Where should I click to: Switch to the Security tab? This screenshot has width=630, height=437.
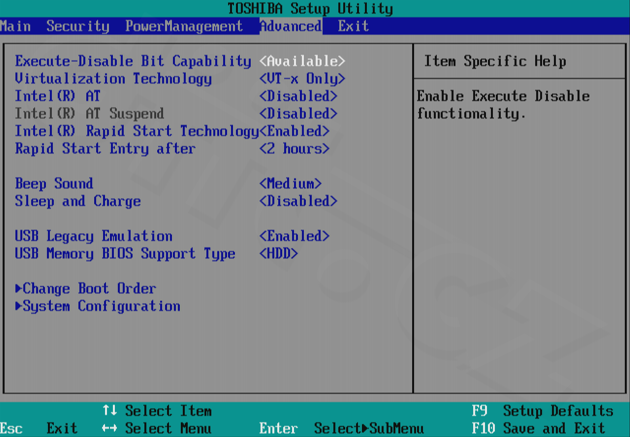[78, 26]
